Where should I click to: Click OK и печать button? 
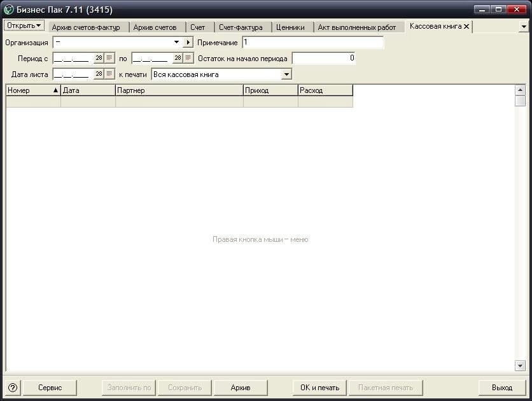pos(319,388)
